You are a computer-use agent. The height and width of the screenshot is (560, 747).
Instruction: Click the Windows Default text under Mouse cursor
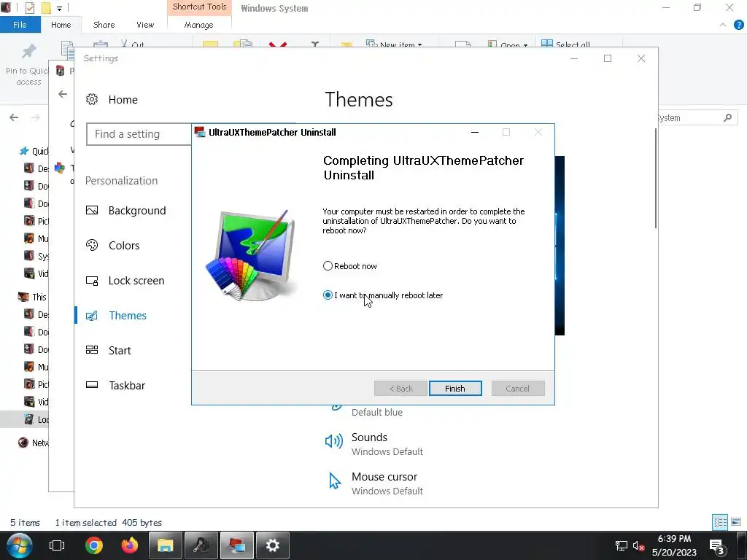(387, 491)
